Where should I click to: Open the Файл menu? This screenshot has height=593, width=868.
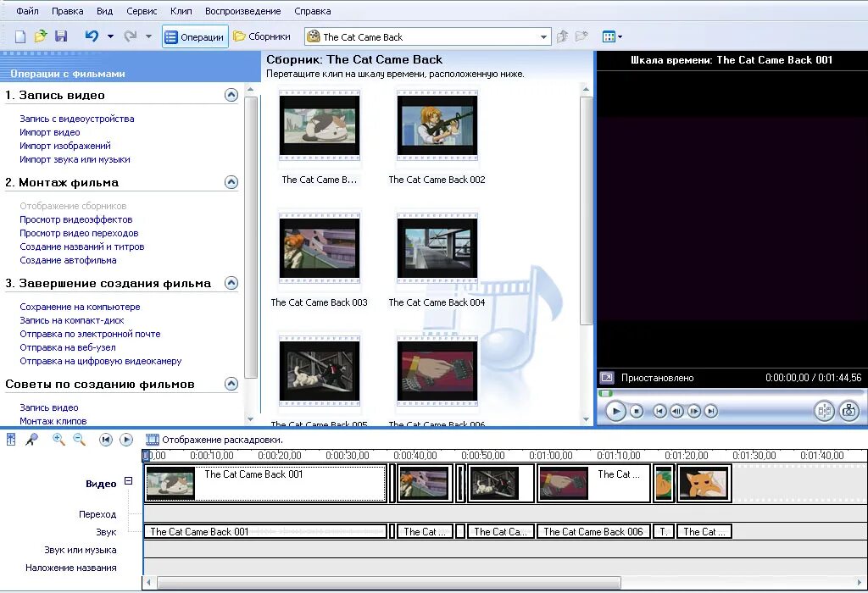pyautogui.click(x=27, y=11)
